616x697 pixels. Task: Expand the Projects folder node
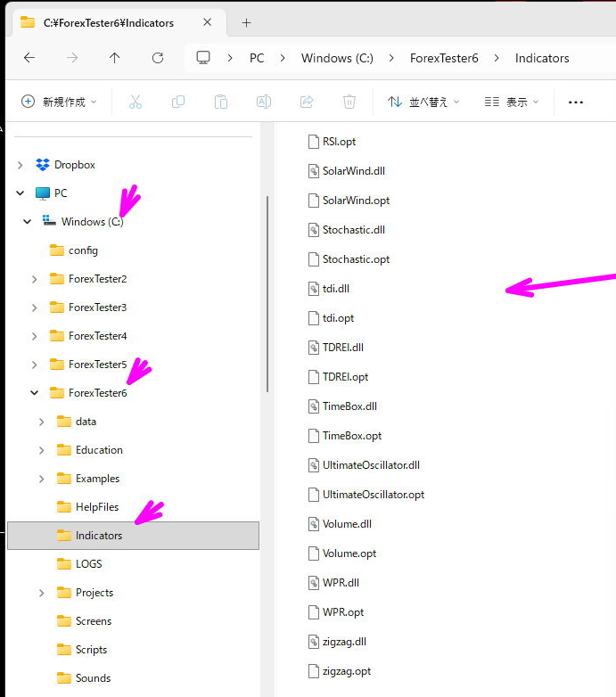click(41, 593)
